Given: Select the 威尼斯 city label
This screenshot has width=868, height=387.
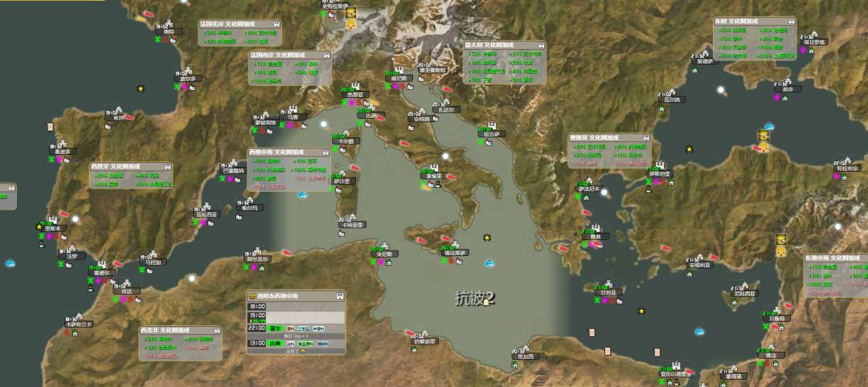Looking at the screenshot, I should tap(399, 79).
